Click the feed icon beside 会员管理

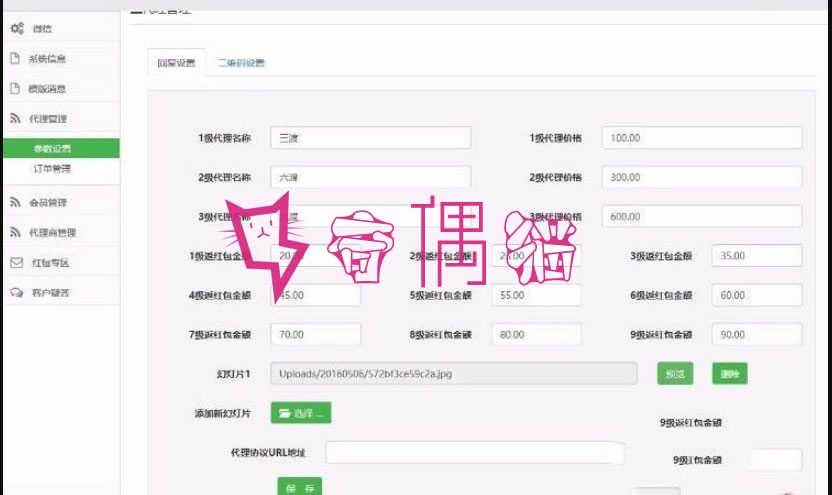coord(15,202)
